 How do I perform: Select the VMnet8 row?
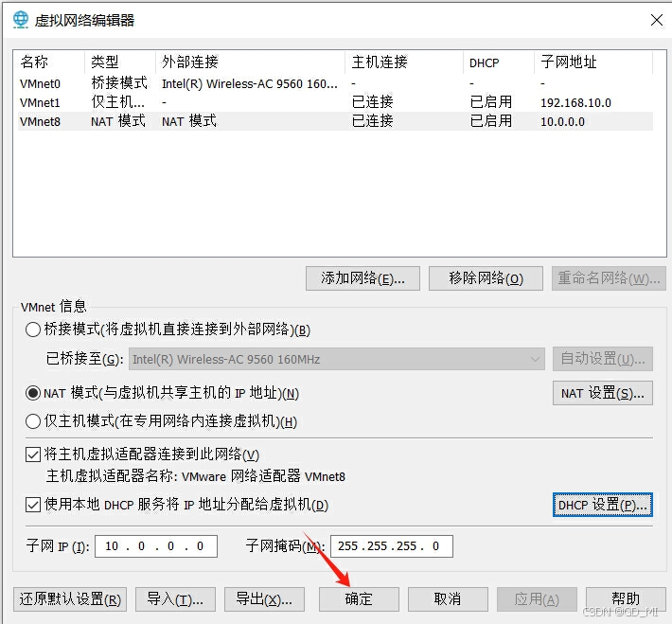pos(335,121)
